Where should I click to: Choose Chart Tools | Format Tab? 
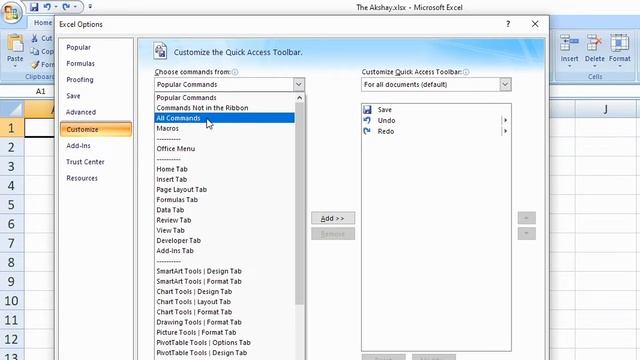tap(224, 312)
